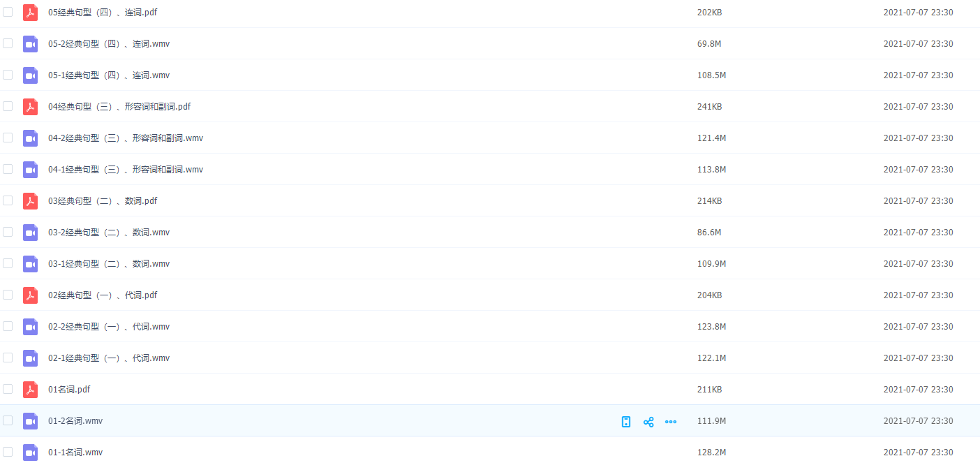Click video icon of 04-1经典句型（三）、形容词和副词.wmv
The height and width of the screenshot is (463, 980).
[x=30, y=170]
